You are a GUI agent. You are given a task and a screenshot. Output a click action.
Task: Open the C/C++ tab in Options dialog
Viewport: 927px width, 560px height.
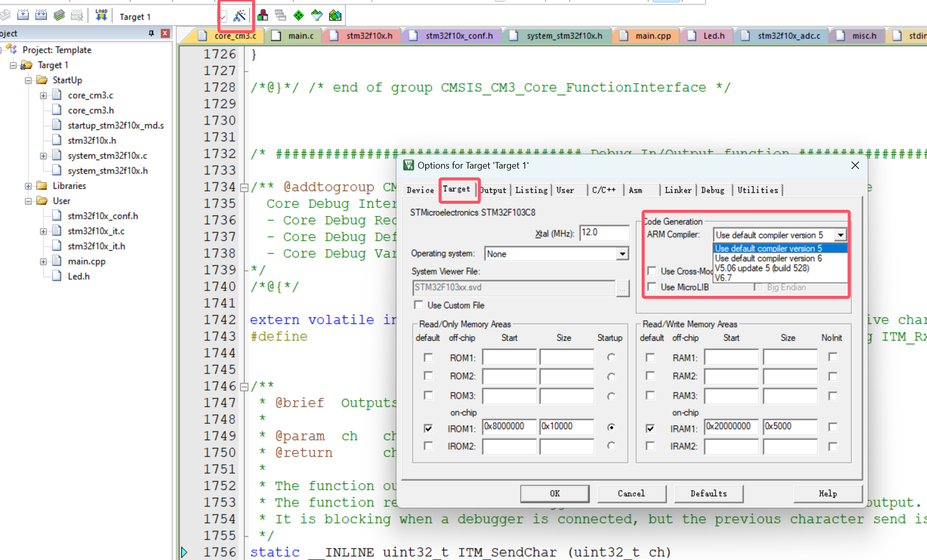pos(604,190)
